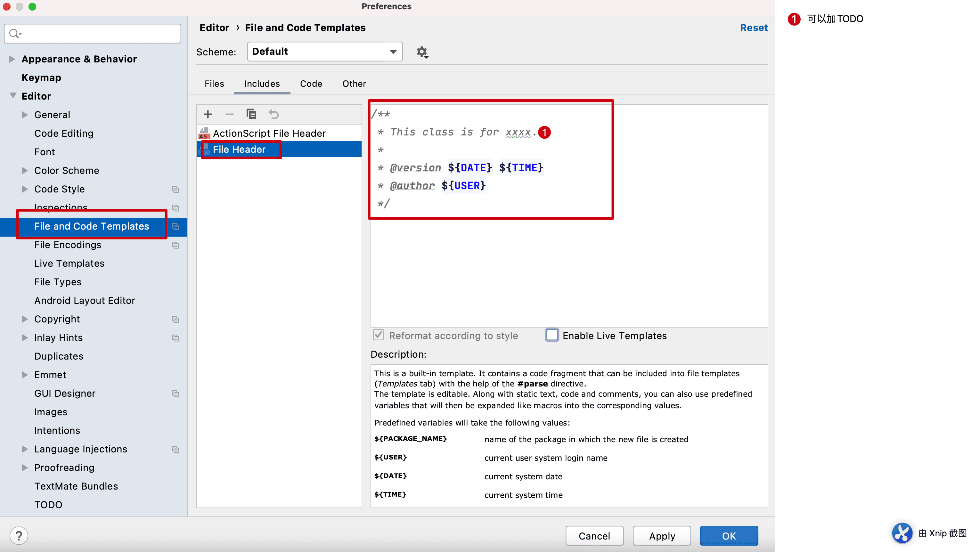Expand Appearance & Behavior section

pyautogui.click(x=12, y=59)
